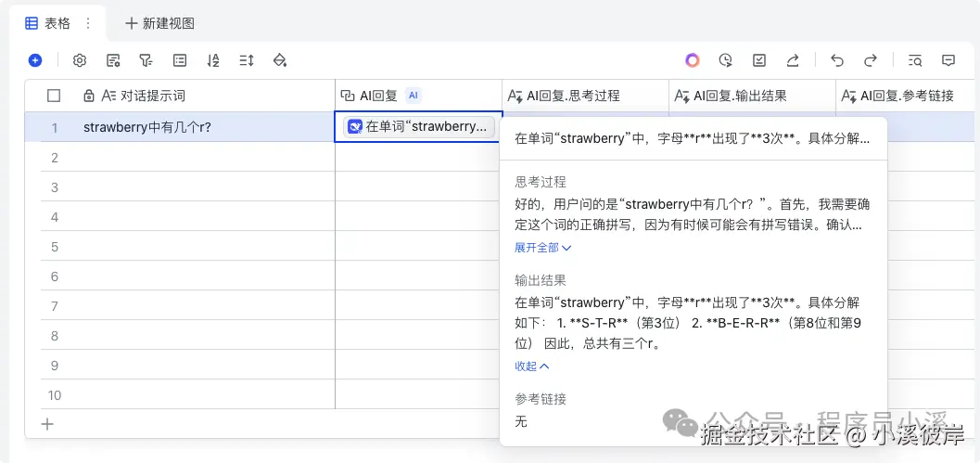The height and width of the screenshot is (463, 980).
Task: Add a new row with plus button
Action: point(48,424)
